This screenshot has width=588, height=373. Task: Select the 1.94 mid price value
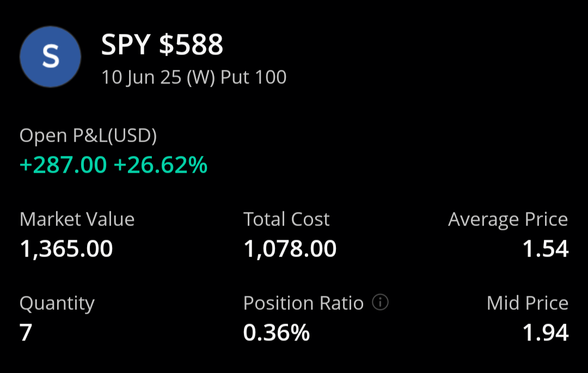[x=546, y=333]
